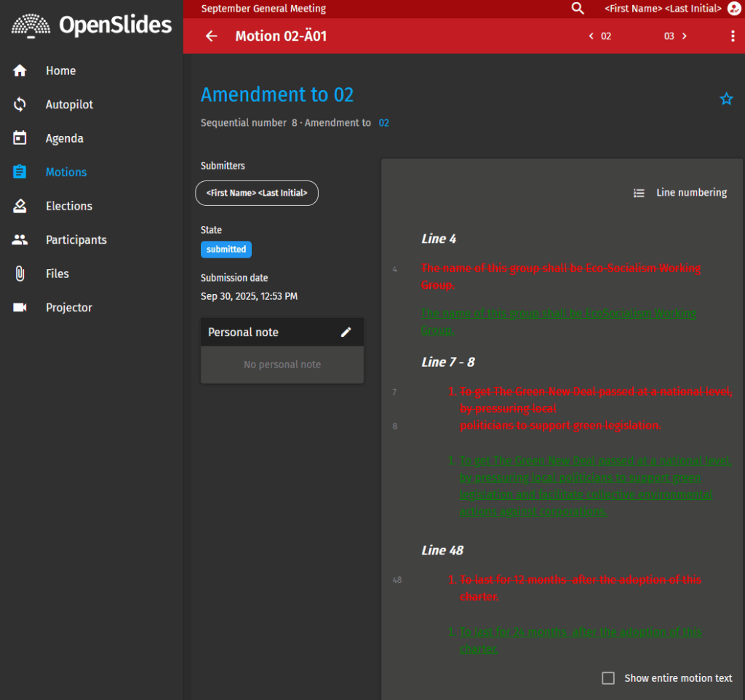Edit personal note with pencil icon
The width and height of the screenshot is (745, 700).
[346, 332]
